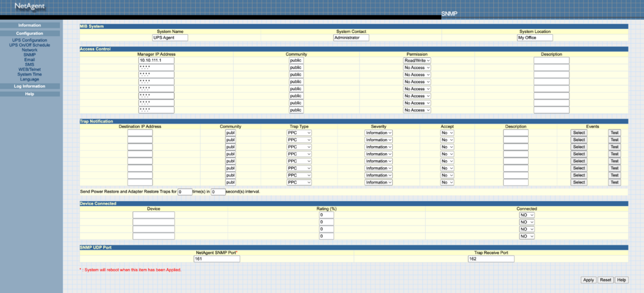Edit System Location field 'My Office'
The width and height of the screenshot is (644, 293).
[x=535, y=37]
